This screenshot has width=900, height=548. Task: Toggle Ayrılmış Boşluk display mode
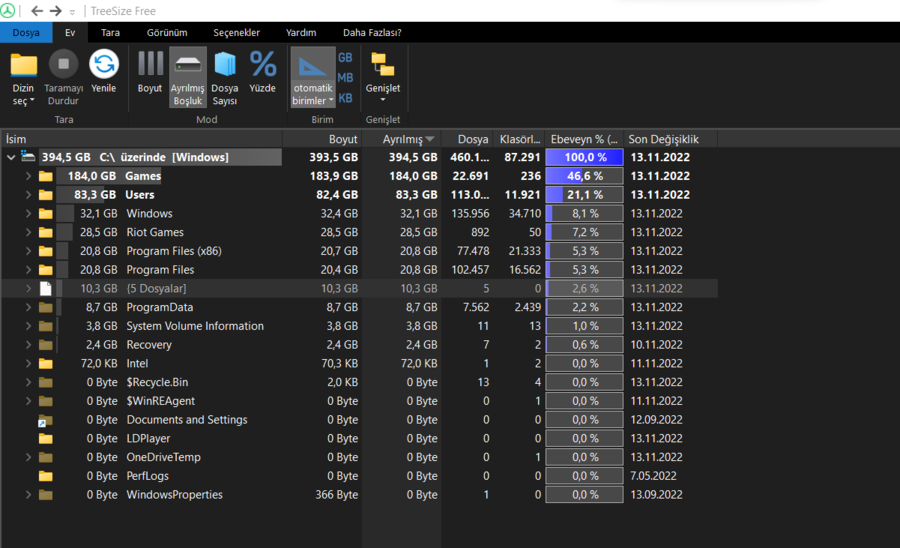188,68
